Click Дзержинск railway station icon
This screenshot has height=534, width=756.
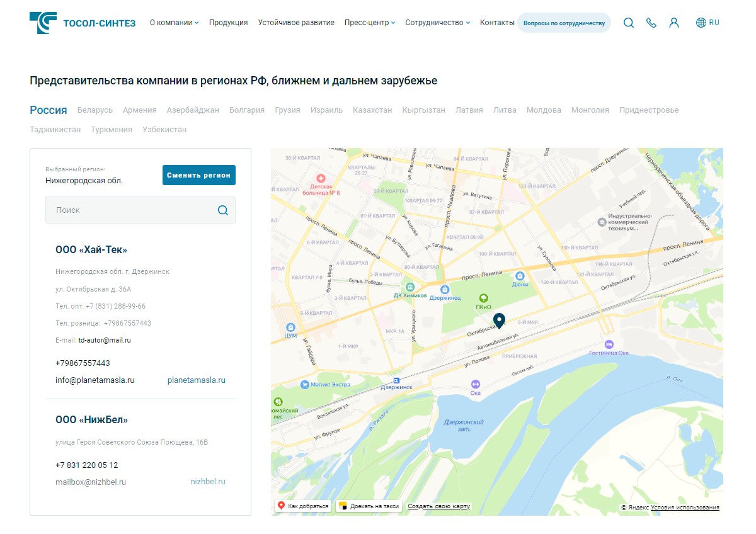(396, 380)
